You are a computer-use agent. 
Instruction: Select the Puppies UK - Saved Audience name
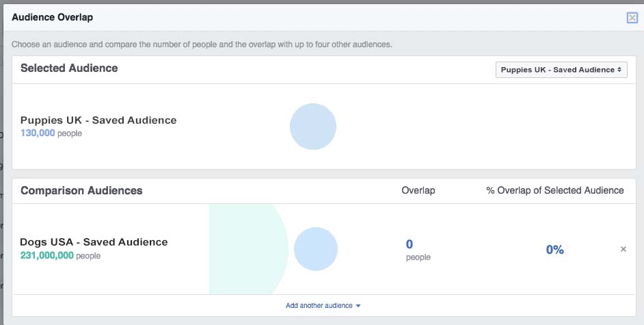(x=98, y=120)
